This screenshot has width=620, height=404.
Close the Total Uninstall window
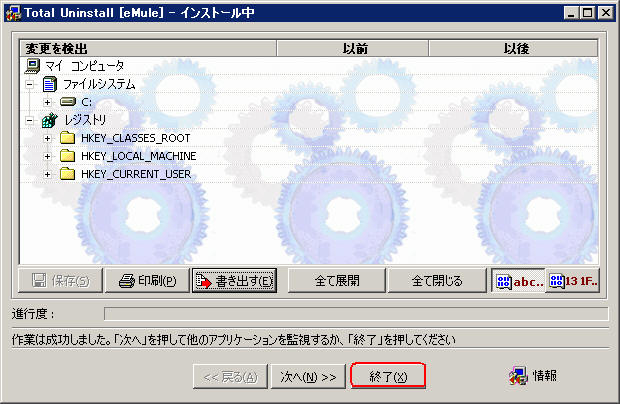coord(606,13)
